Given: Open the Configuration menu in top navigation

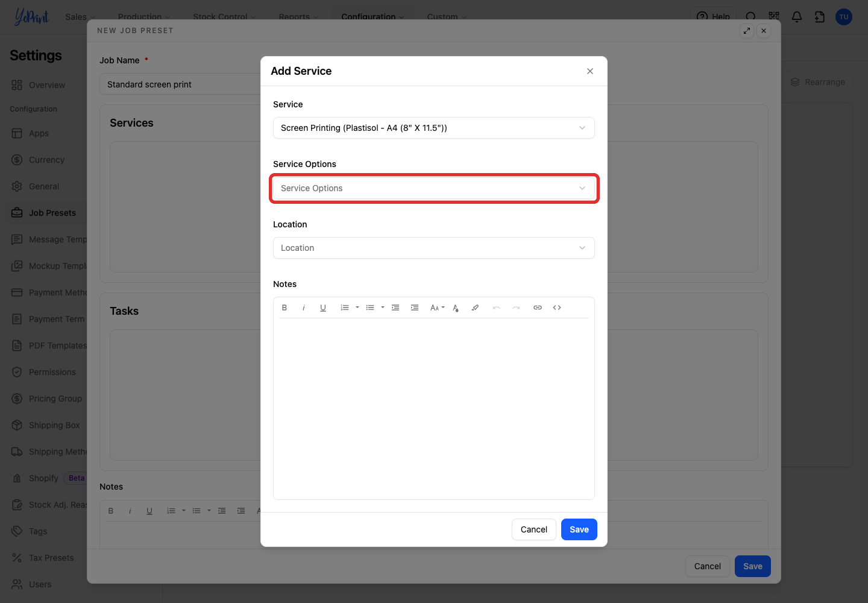Looking at the screenshot, I should 373,17.
